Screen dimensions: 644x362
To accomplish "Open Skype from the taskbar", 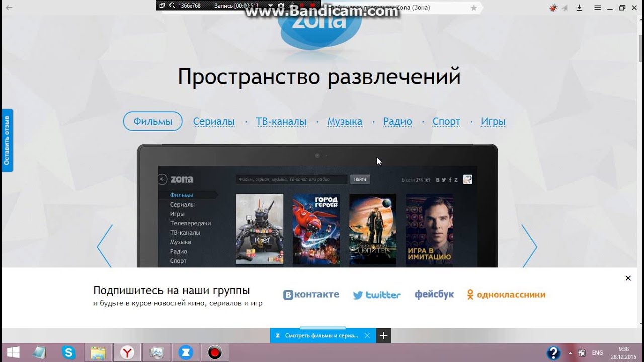I will [x=69, y=353].
